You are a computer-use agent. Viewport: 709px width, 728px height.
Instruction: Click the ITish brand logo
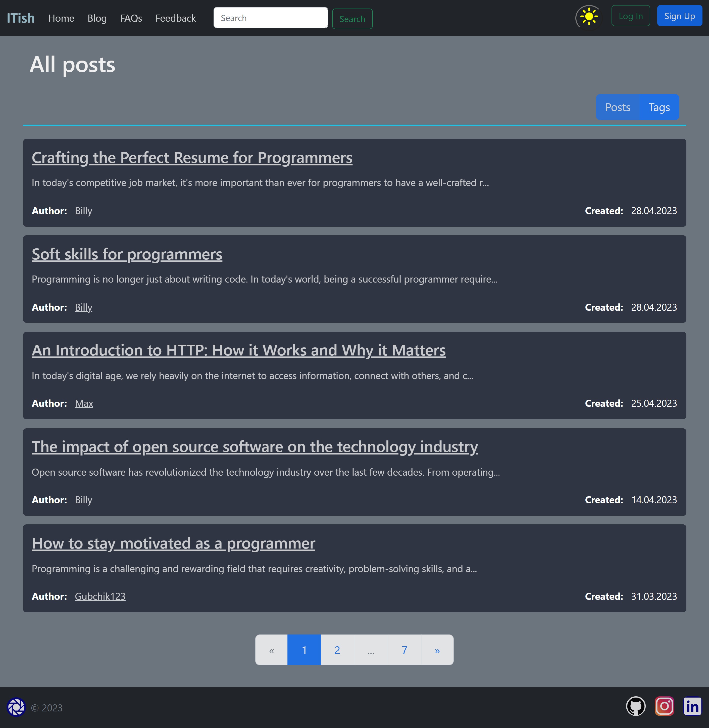point(21,18)
